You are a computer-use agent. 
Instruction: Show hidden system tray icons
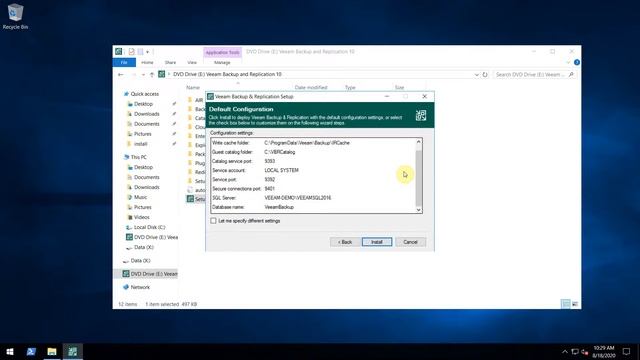[564, 351]
